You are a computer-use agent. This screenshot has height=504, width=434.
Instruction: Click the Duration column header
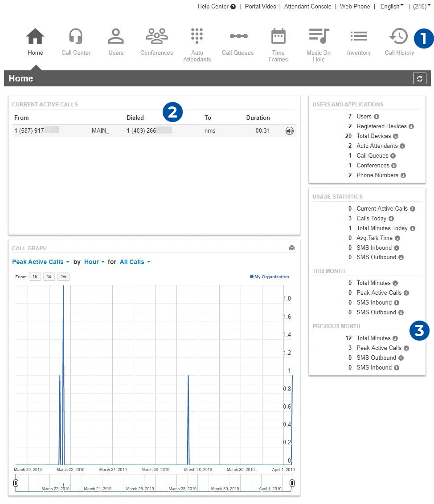pyautogui.click(x=258, y=118)
